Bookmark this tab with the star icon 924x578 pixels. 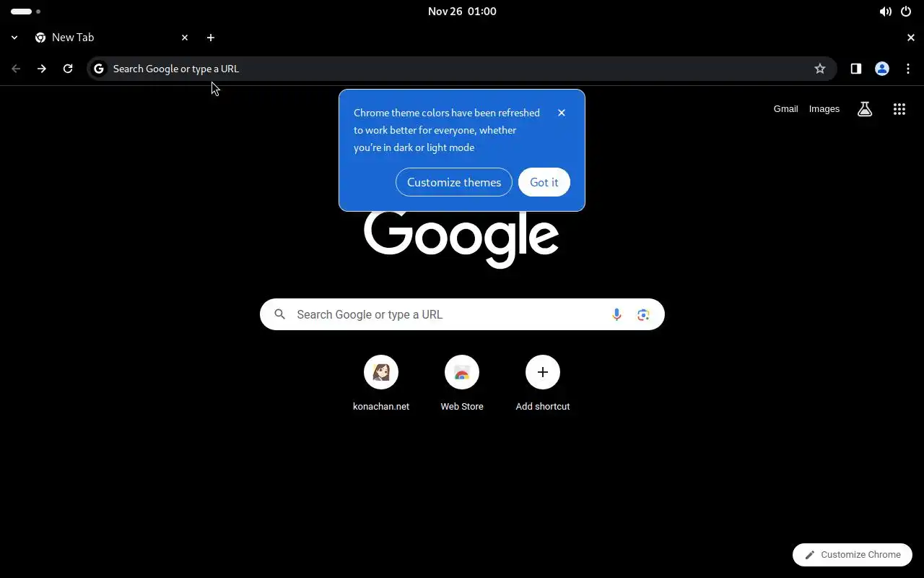point(820,69)
